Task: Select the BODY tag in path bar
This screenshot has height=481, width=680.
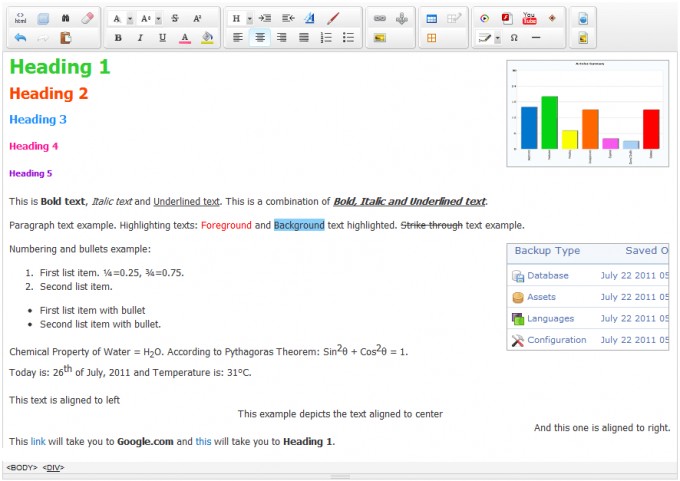Action: click(22, 468)
